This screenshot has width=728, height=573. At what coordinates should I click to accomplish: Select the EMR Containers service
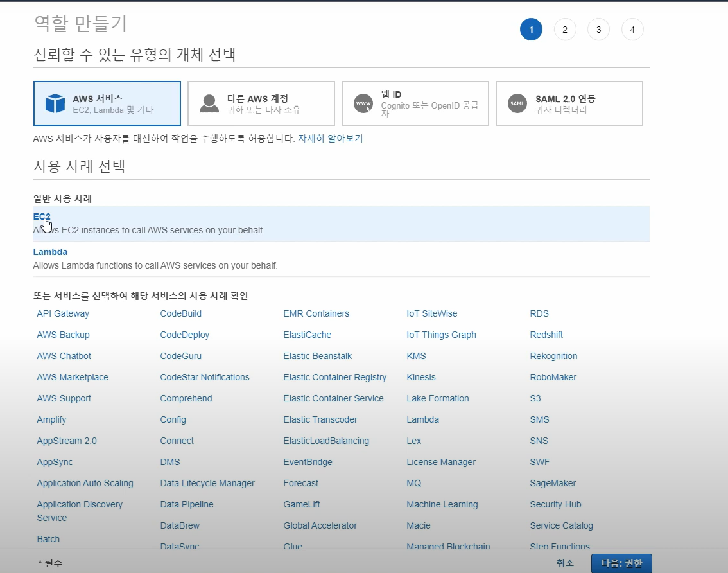click(x=316, y=313)
